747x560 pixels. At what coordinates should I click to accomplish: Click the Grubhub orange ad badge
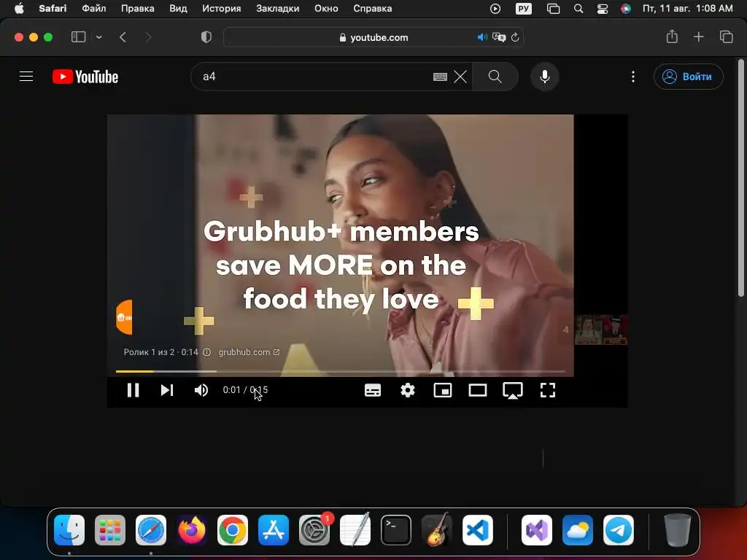[x=124, y=317]
